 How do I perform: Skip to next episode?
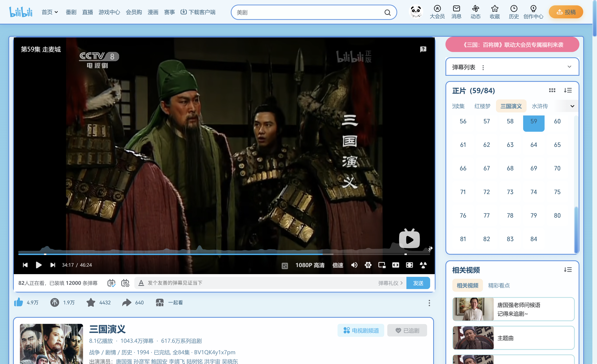[53, 265]
